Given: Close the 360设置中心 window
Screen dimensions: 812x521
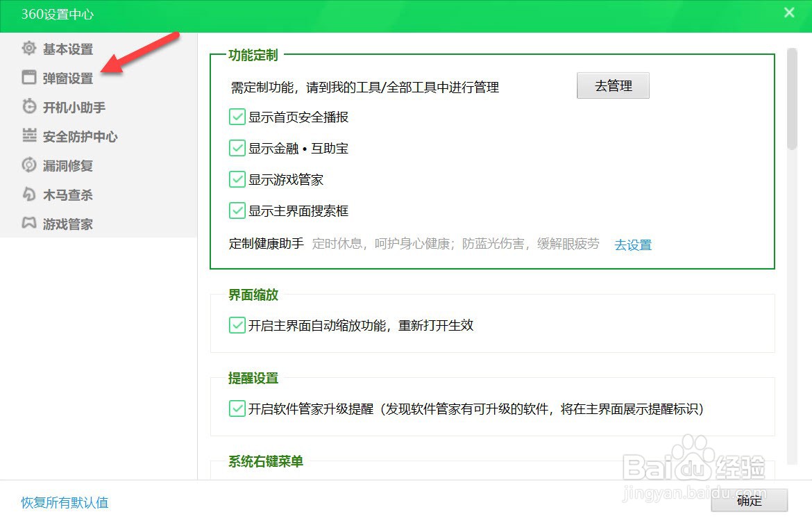Looking at the screenshot, I should (789, 13).
